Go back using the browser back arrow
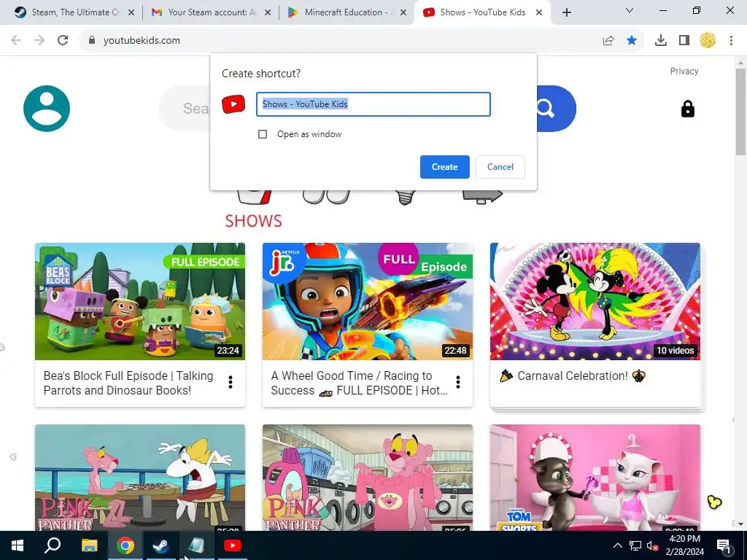 (x=16, y=41)
